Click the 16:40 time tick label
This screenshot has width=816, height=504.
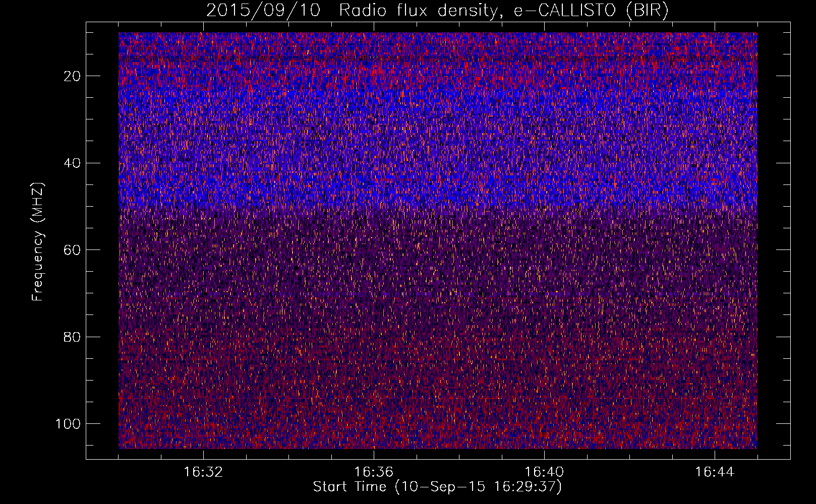(x=544, y=472)
